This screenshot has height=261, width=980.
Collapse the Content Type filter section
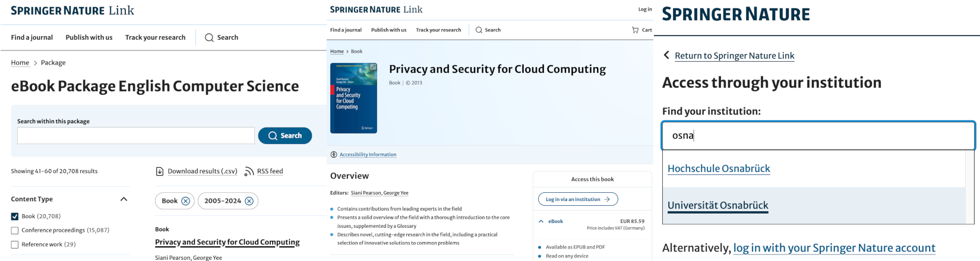[x=124, y=199]
